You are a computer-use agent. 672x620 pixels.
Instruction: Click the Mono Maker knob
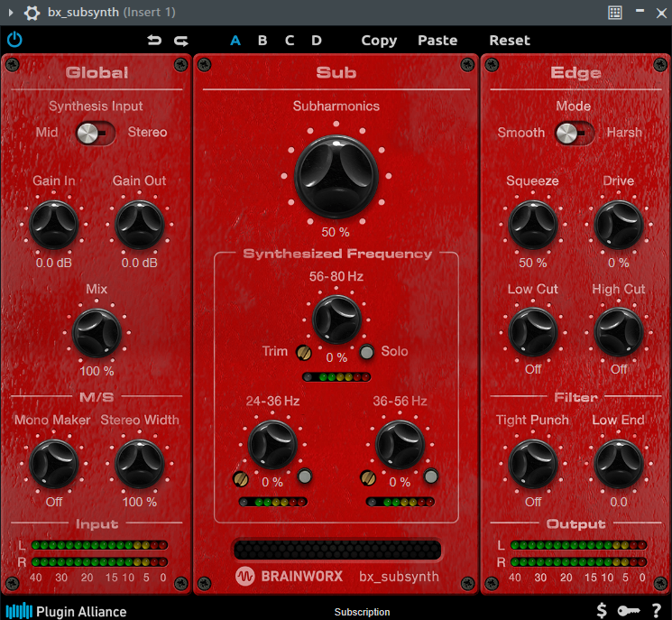[x=53, y=464]
